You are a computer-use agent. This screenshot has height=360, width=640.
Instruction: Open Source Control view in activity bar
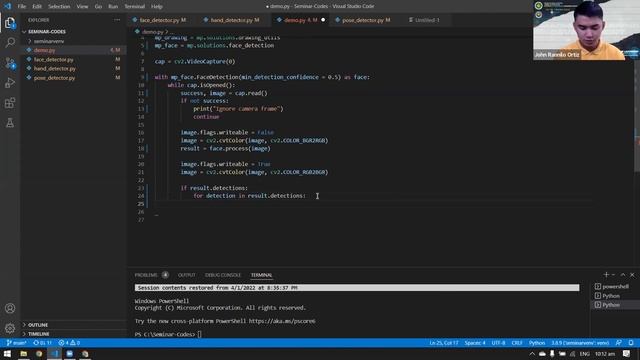10,63
